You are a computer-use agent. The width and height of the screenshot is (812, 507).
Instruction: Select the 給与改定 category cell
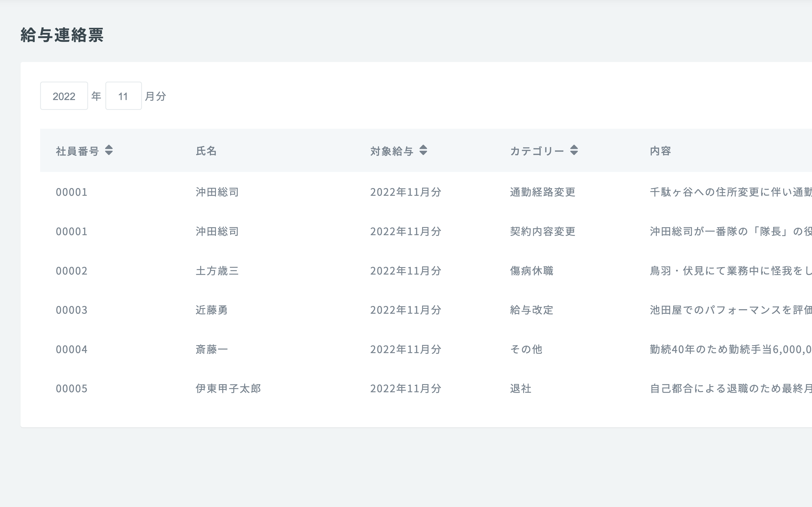(x=531, y=310)
